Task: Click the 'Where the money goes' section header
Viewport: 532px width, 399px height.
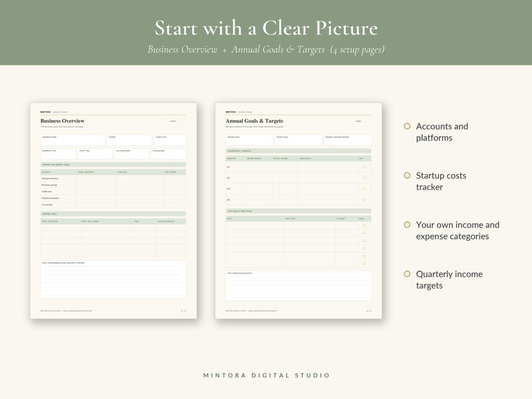Action: click(113, 165)
